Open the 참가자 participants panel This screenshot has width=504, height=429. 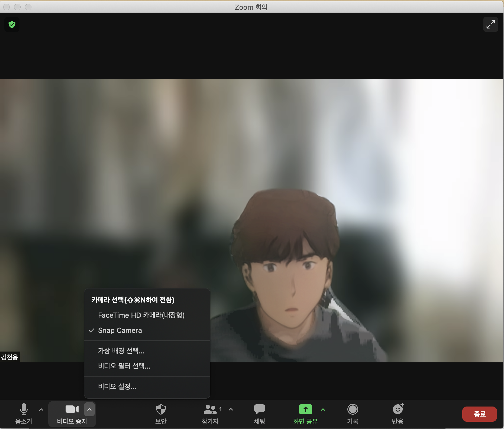[210, 414]
